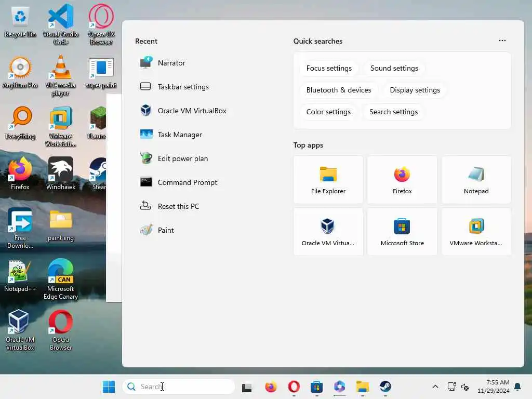Select Free Download Manager desktop shortcut
Viewport: 532px width, 399px height.
point(20,229)
